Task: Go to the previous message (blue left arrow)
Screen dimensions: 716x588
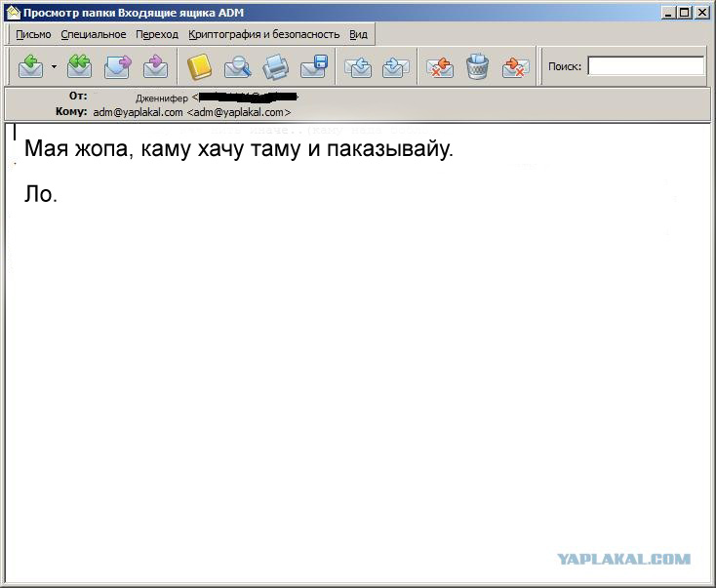Action: click(x=358, y=67)
